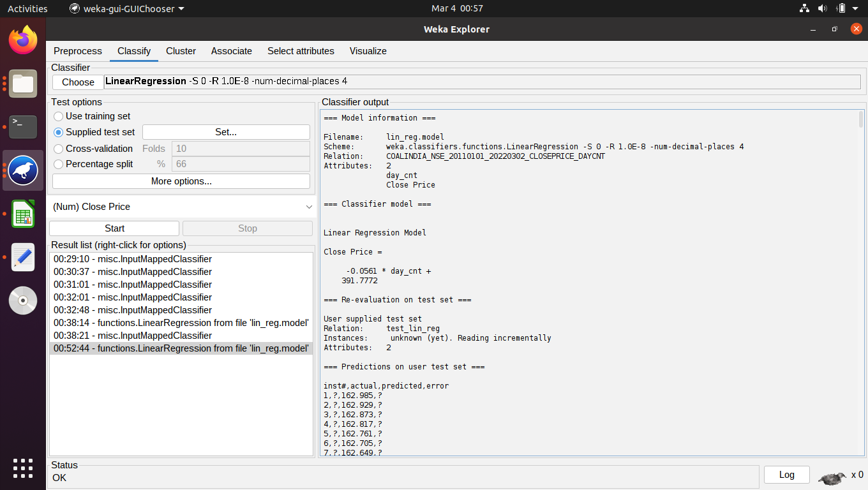Click the disabled Stop button

pos(248,228)
